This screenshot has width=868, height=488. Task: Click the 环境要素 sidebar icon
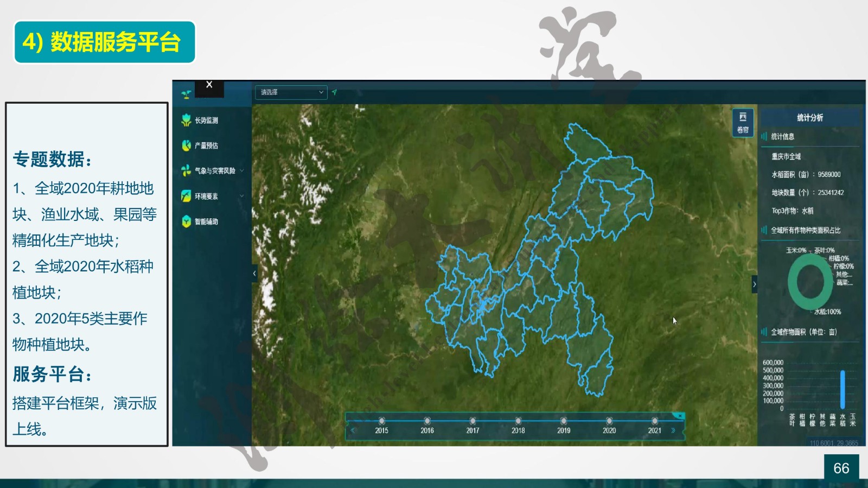pyautogui.click(x=186, y=196)
